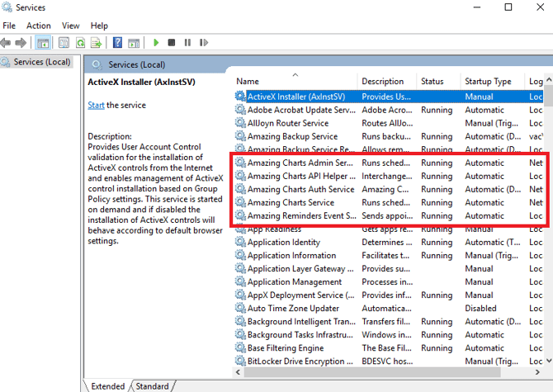Screen dimensions: 553x392
Task: Click the 'Routes AllJo...' description cell
Action: tap(387, 123)
